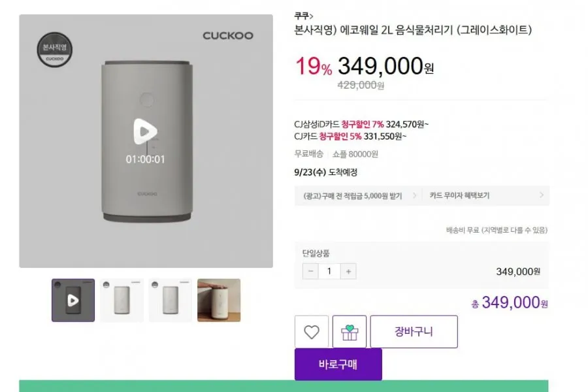Click the purple 바로구매 buy now button

point(338,365)
